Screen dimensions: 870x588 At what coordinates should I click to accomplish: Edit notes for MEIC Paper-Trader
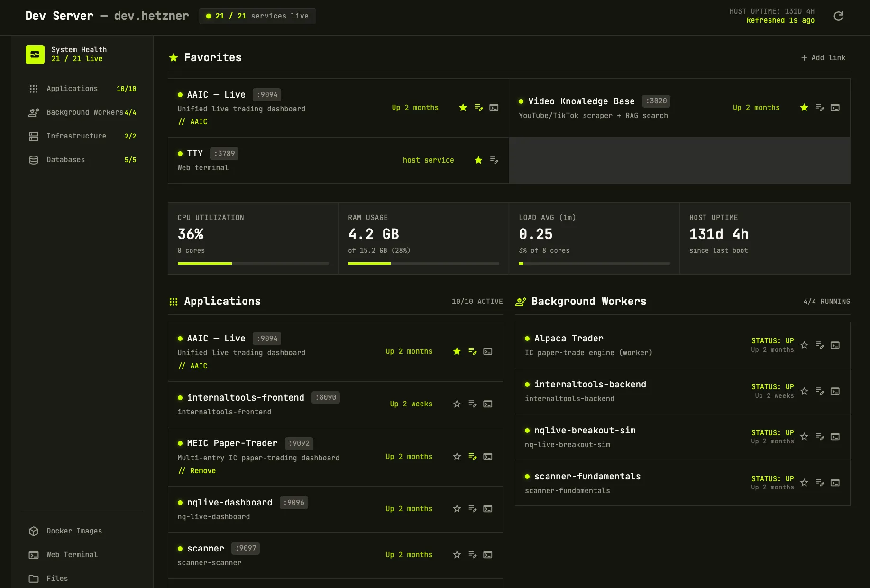coord(473,457)
